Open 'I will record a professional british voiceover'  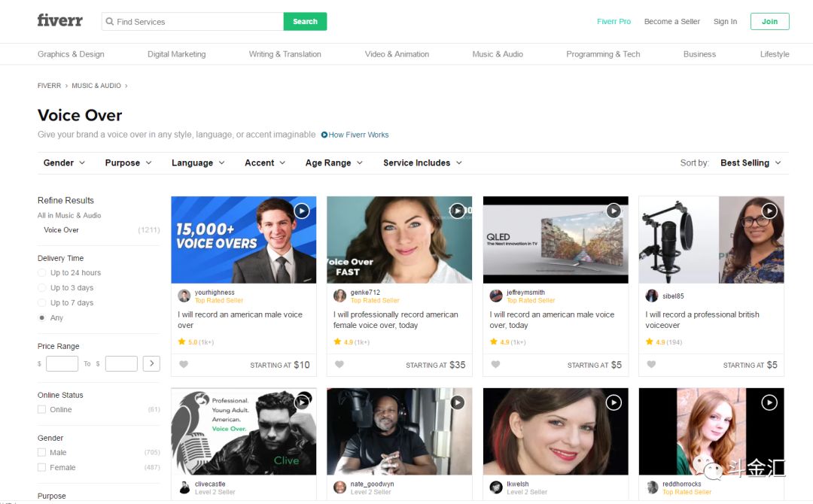702,320
